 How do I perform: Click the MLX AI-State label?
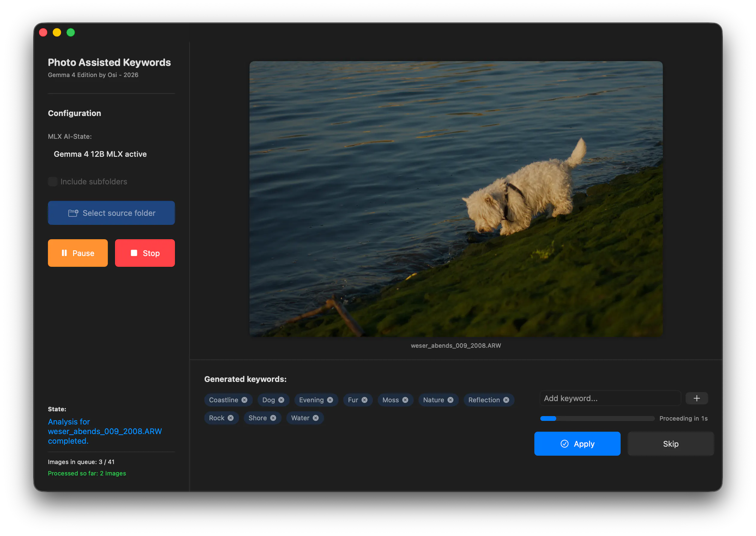pos(70,136)
